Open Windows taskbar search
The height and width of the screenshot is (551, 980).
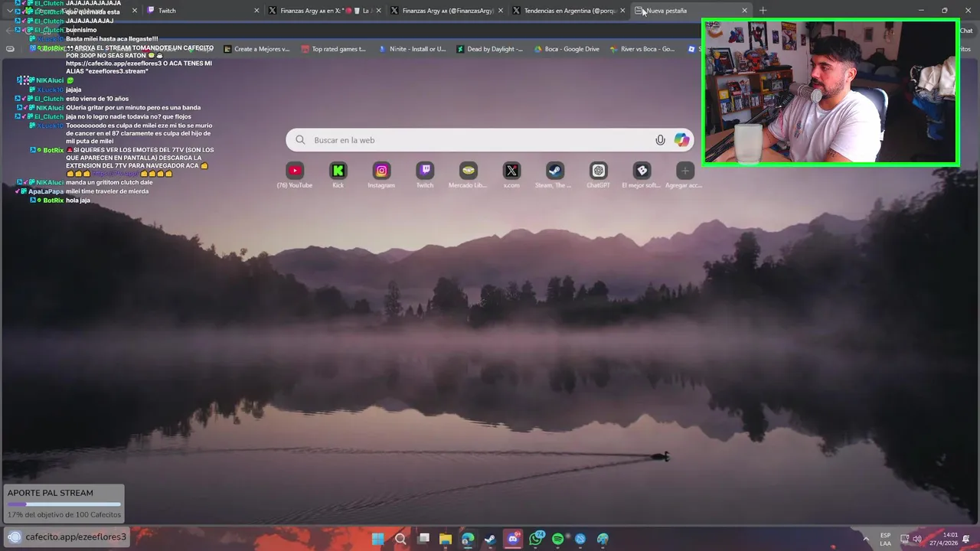(400, 539)
